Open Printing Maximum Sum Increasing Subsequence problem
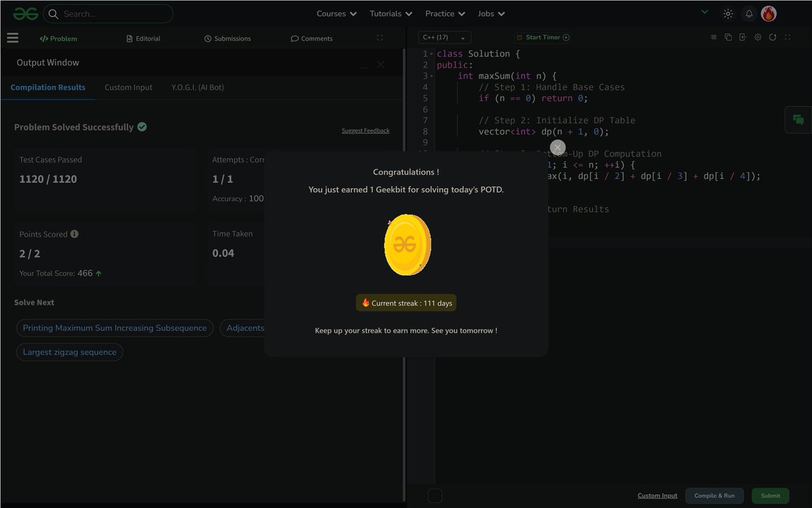This screenshot has width=812, height=508. 114,328
